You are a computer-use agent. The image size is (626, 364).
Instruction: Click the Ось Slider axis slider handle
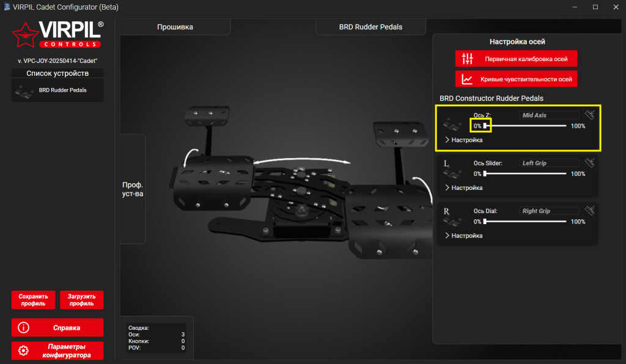485,174
